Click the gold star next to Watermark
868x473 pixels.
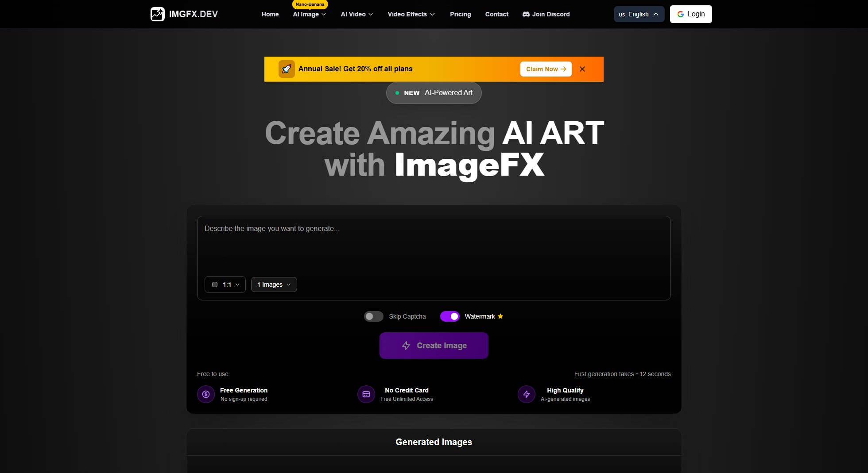500,316
